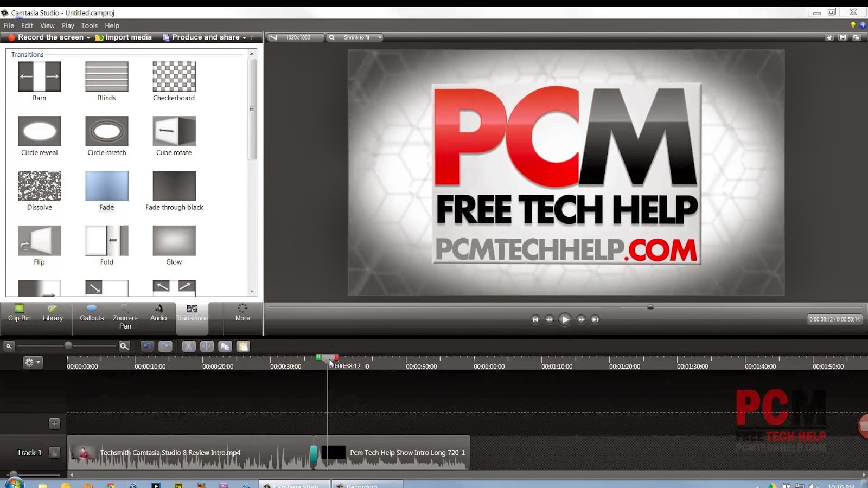Click the timeline zoom slider knob
Screen dimensions: 868x488
(68, 345)
